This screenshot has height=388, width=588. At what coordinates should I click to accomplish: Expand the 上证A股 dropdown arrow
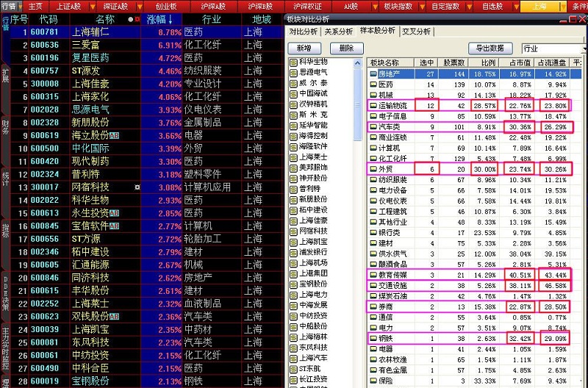point(93,7)
